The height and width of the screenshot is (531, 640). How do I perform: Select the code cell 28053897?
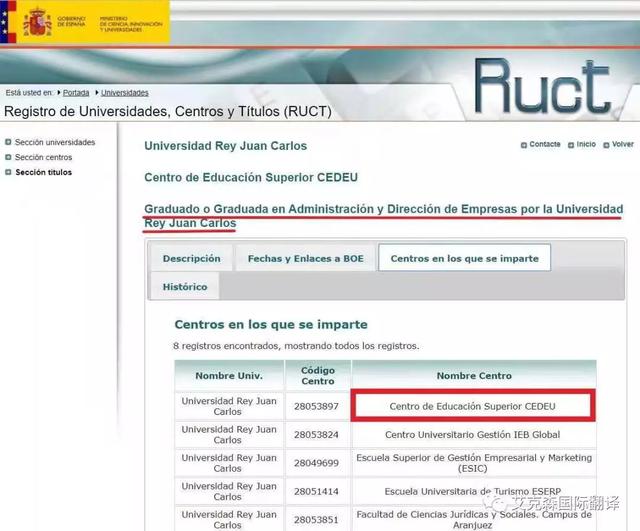point(316,407)
